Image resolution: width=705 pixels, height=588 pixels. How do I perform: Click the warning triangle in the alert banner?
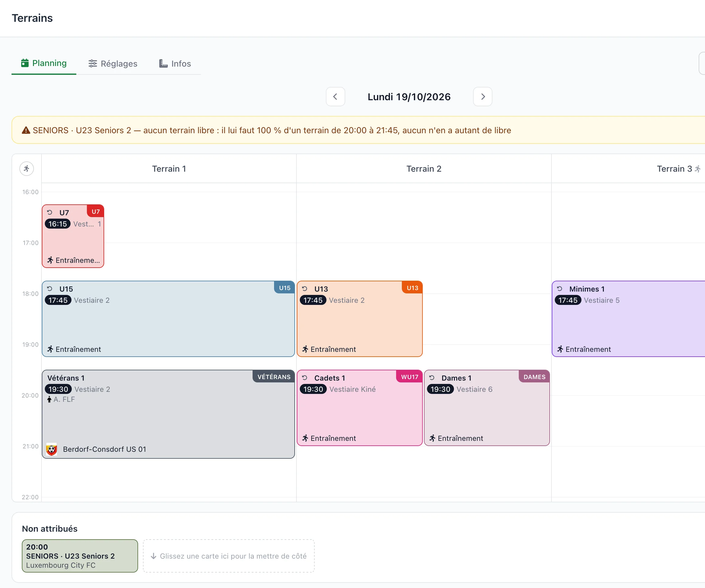[x=26, y=130]
